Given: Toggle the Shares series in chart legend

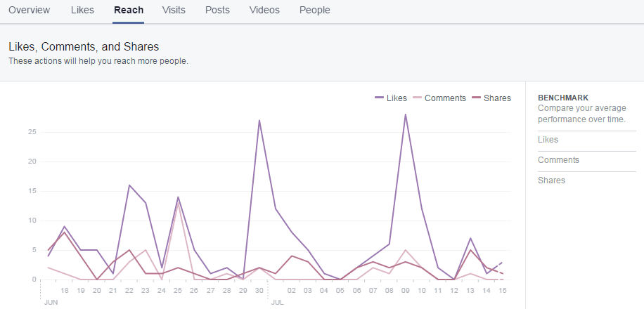Looking at the screenshot, I should click(491, 98).
